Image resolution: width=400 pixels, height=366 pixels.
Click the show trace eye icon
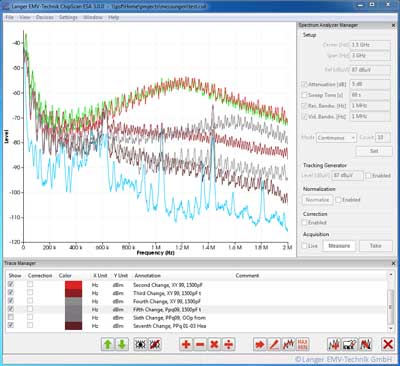(140, 344)
